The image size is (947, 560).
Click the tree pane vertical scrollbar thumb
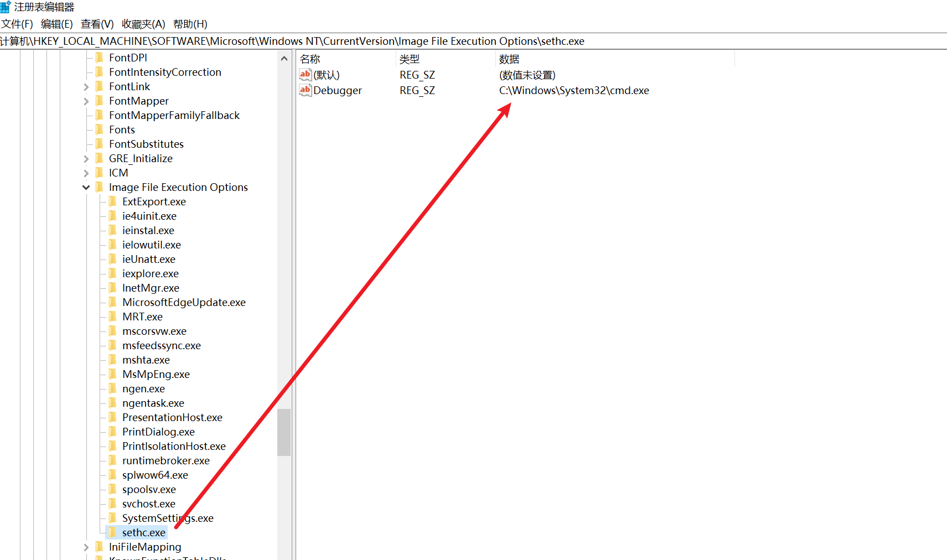click(x=284, y=432)
